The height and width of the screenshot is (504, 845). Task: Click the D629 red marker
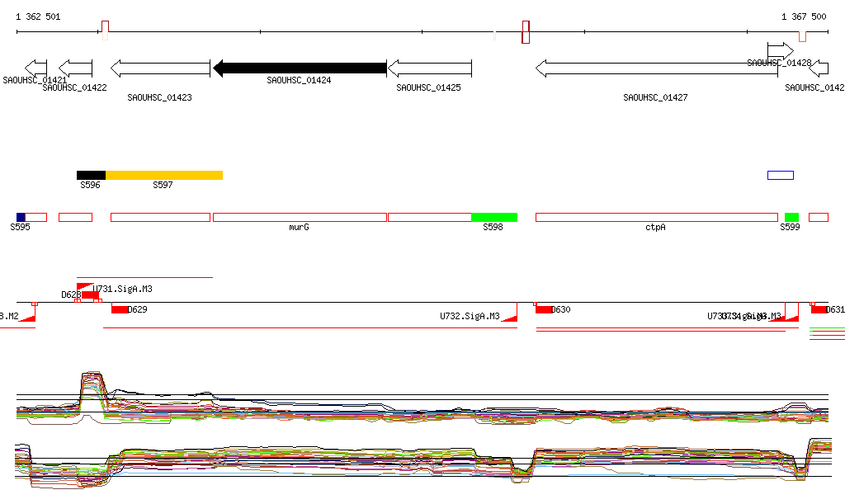(x=120, y=309)
